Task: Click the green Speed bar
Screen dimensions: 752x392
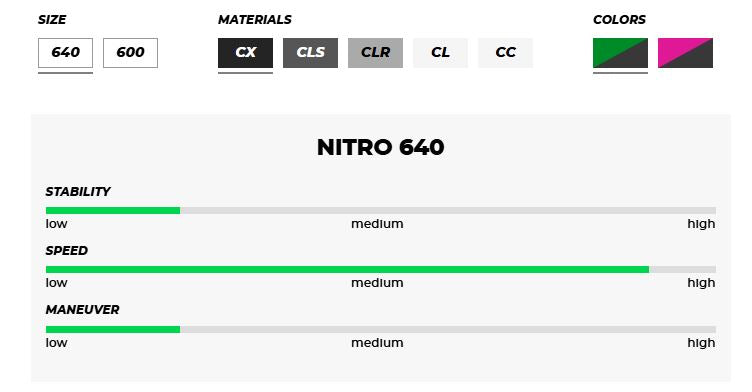Action: tap(347, 269)
